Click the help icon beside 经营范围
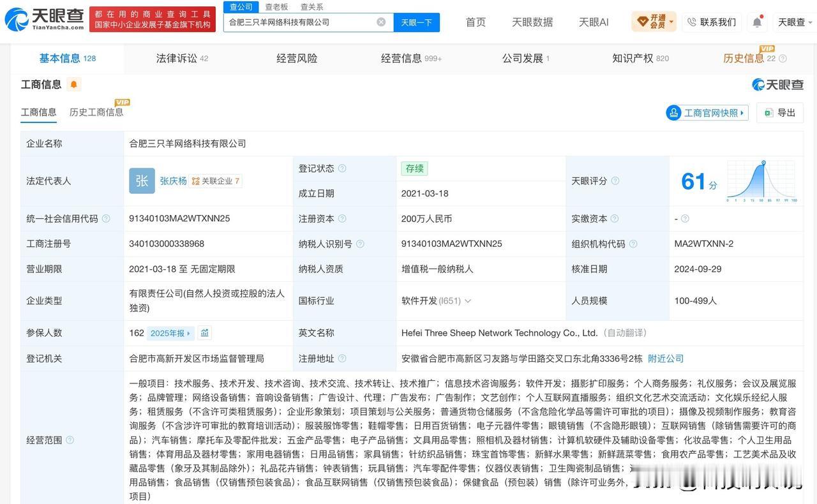 70,440
